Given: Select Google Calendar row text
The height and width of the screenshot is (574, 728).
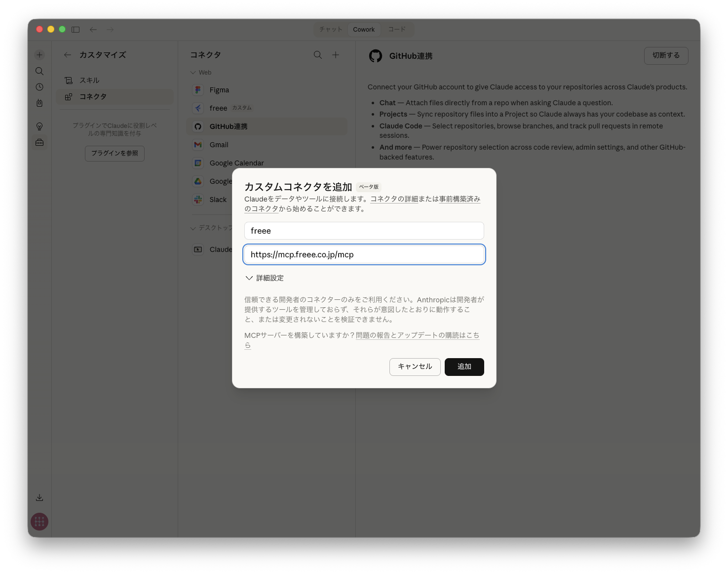Looking at the screenshot, I should pyautogui.click(x=236, y=163).
